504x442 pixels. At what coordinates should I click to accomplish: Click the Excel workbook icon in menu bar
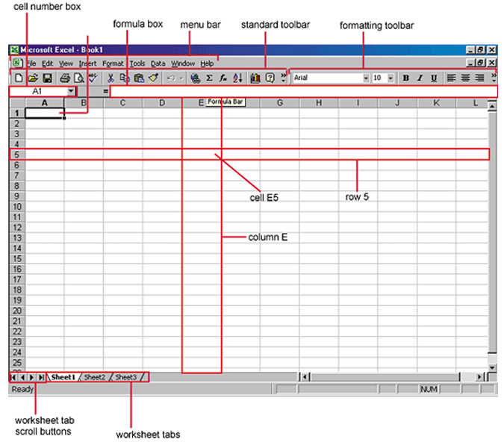[x=16, y=63]
